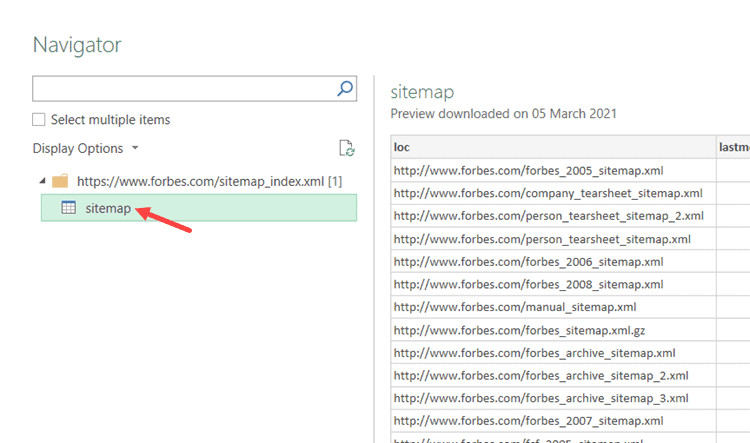The height and width of the screenshot is (443, 750).
Task: Click the refresh icon beside Display Options
Action: (x=346, y=149)
